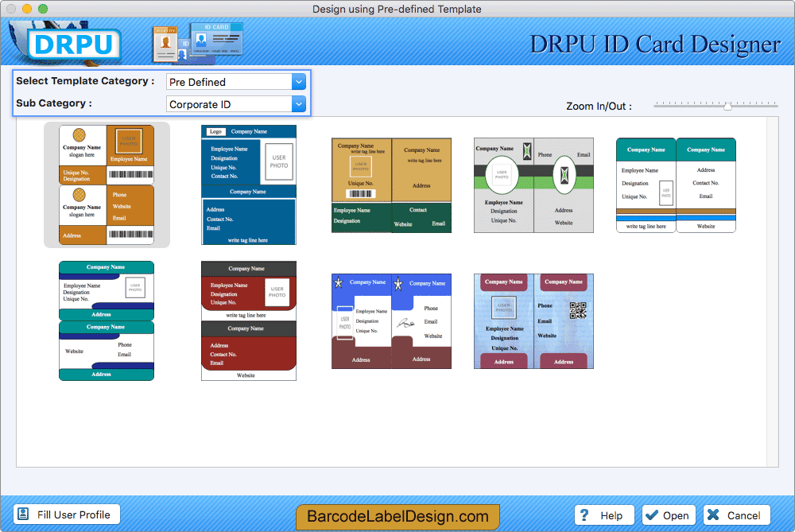Click the yellow minimize window button
The image size is (795, 532).
(x=27, y=9)
